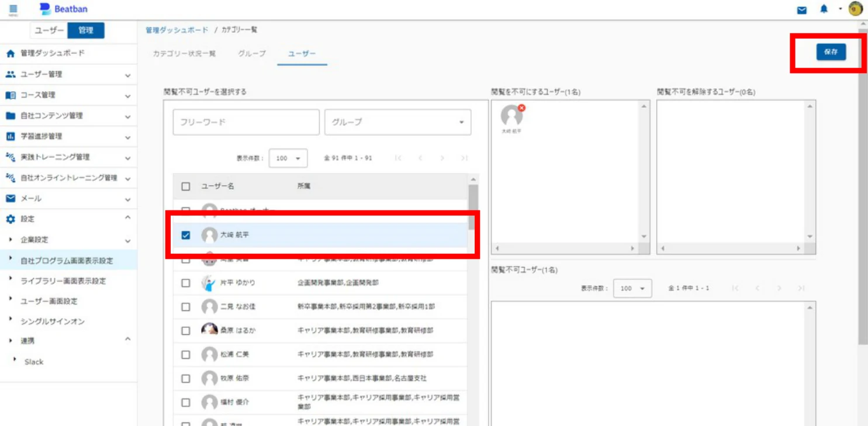The width and height of the screenshot is (868, 426).
Task: Click the 牧原 佑奈 user name
Action: [x=234, y=379]
